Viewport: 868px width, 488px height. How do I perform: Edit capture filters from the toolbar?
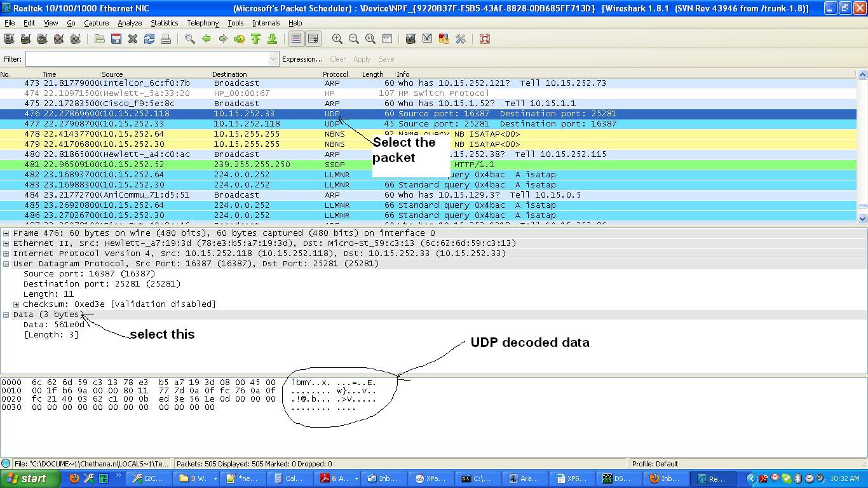pos(411,39)
